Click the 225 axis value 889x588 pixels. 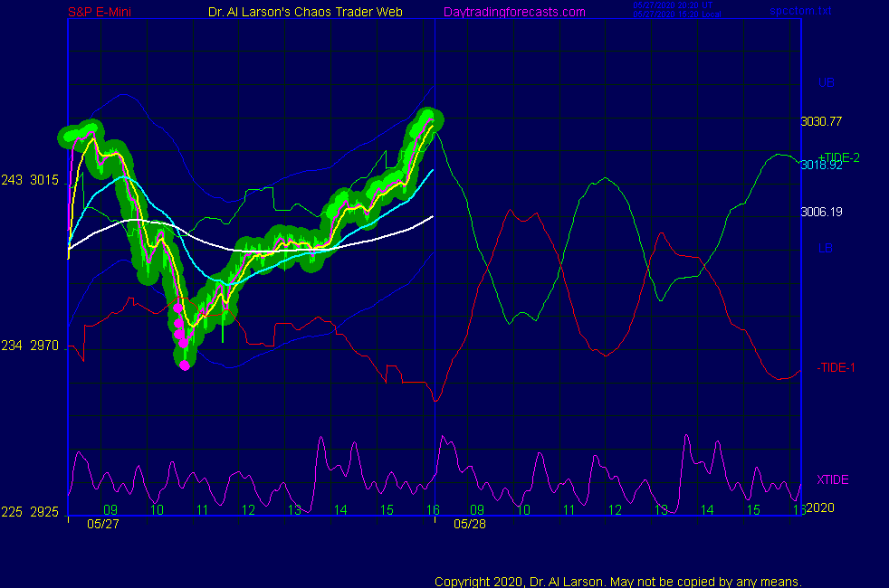[12, 512]
